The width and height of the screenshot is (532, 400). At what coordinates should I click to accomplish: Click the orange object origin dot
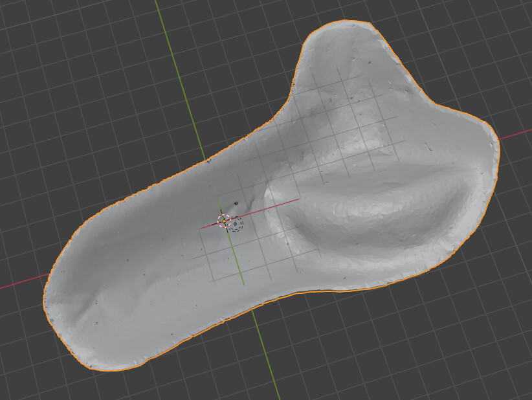tap(224, 221)
